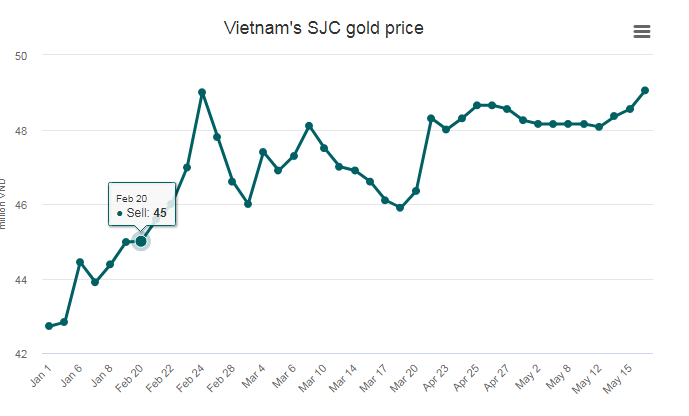This screenshot has width=689, height=416.
Task: Click the chart title "Vietnam's SJC gold price"
Action: (x=322, y=28)
